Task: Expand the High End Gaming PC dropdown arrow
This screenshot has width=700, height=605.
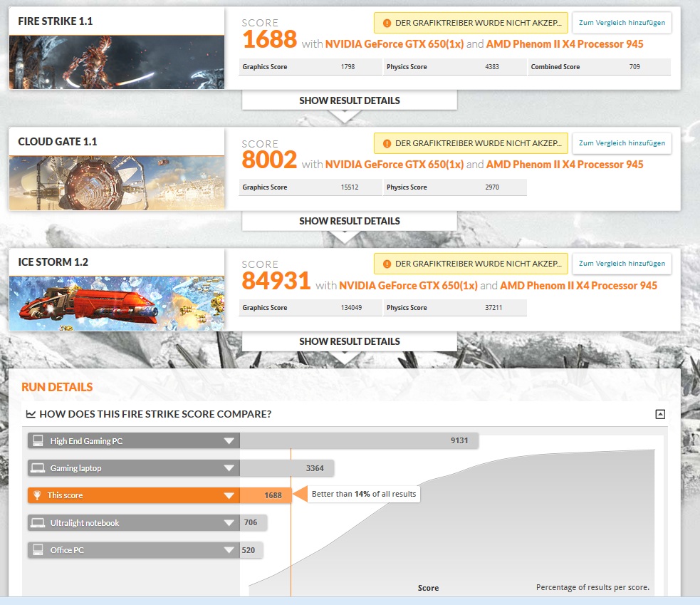Action: coord(229,441)
